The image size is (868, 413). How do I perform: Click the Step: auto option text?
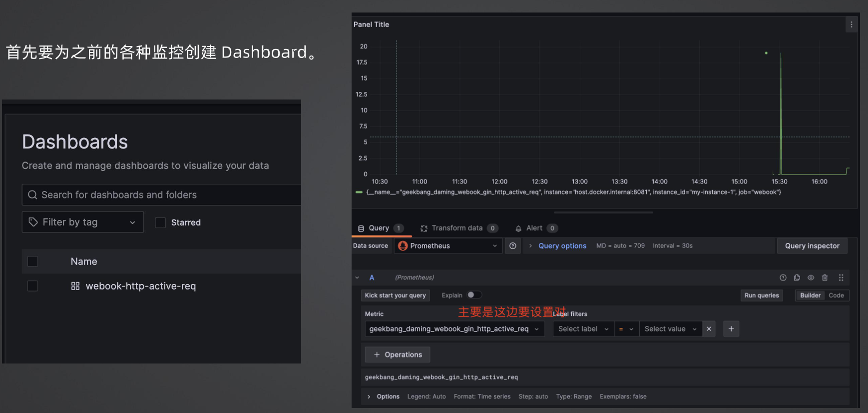533,396
